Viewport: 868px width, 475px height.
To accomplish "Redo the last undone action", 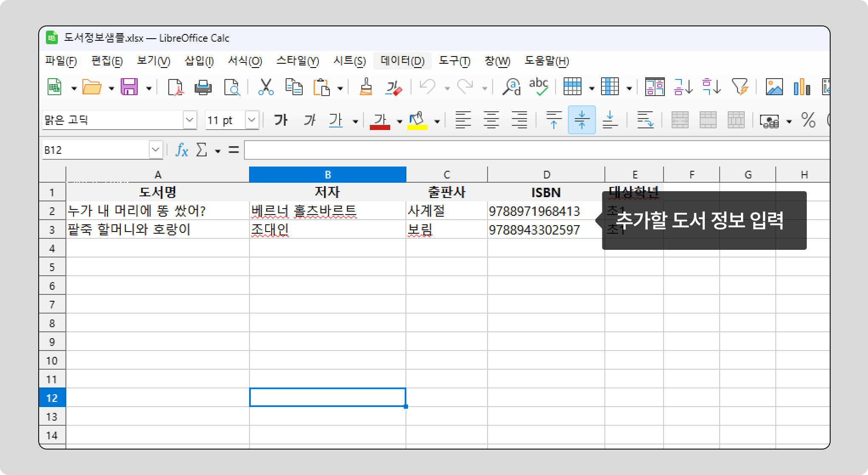I will (465, 88).
